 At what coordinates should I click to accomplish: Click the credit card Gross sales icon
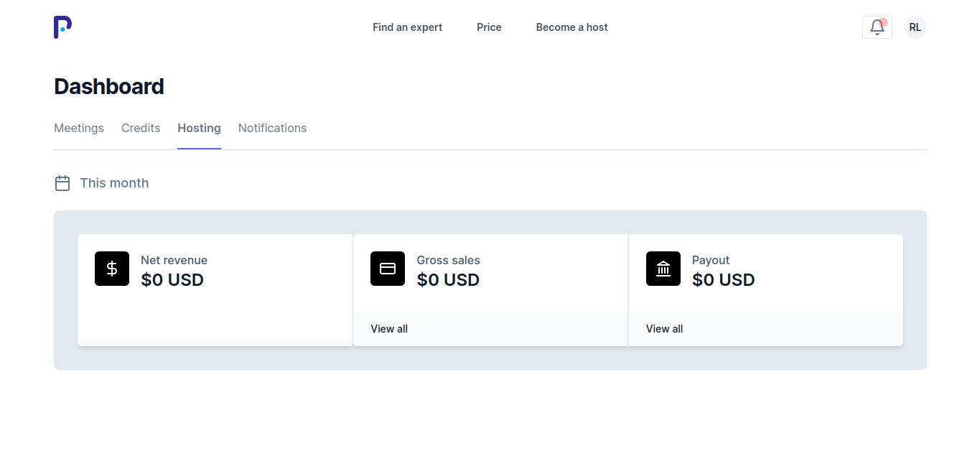[388, 269]
